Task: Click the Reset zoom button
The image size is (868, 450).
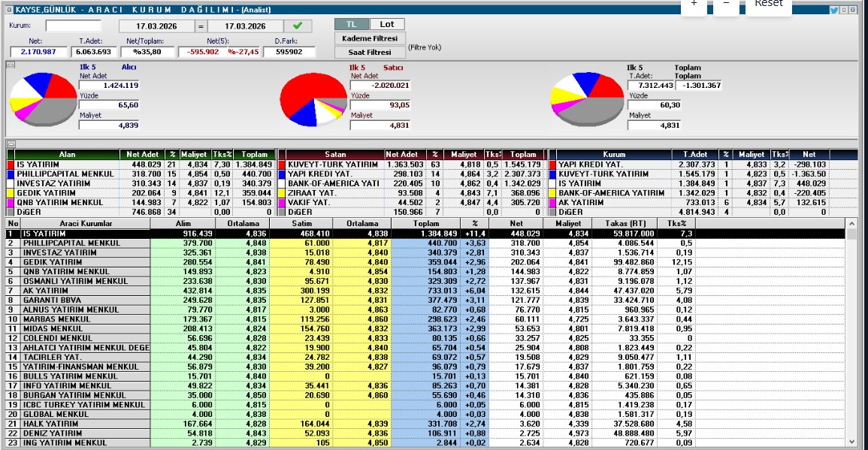Action: tap(768, 5)
